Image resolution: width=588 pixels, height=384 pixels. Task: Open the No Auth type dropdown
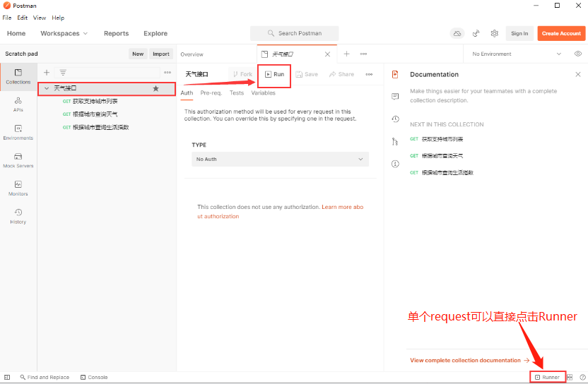280,160
